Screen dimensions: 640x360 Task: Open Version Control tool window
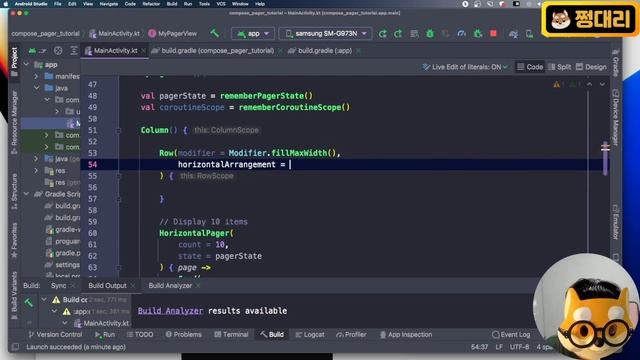(x=55, y=334)
